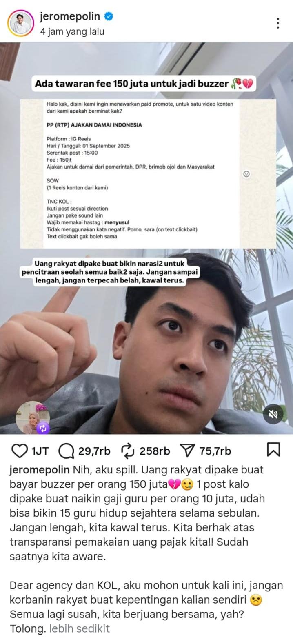Image resolution: width=293 pixels, height=644 pixels.
Task: Open the 29,7rb comments count
Action: 94,451
